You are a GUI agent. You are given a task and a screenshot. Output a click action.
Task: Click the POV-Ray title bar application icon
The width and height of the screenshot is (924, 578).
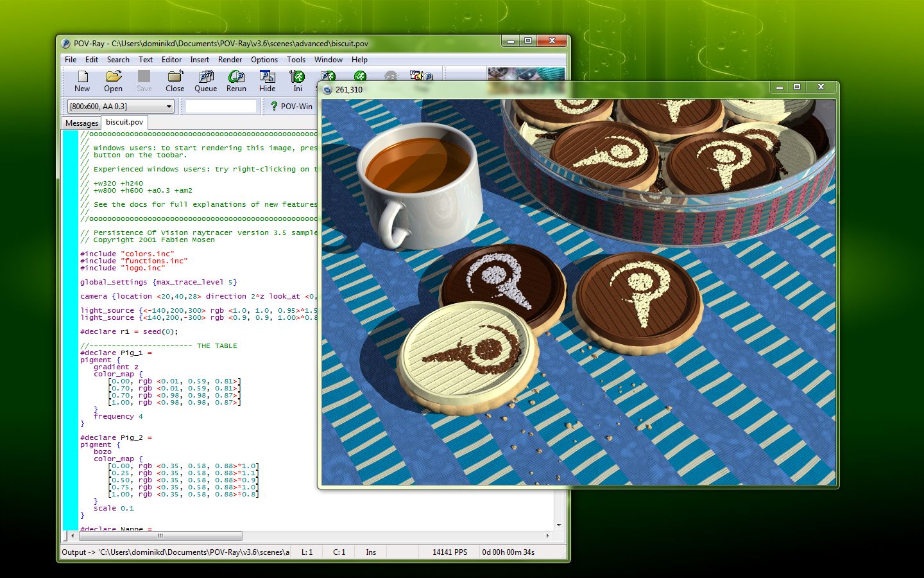tap(65, 44)
